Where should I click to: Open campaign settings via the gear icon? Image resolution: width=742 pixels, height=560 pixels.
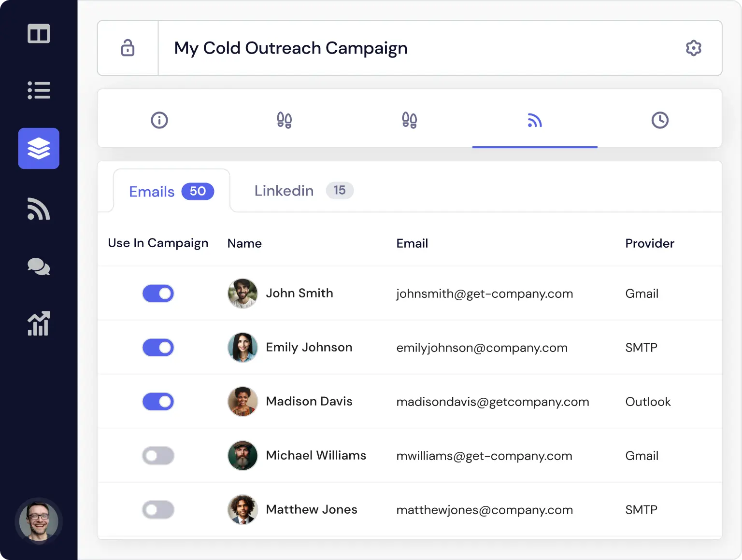pos(694,48)
